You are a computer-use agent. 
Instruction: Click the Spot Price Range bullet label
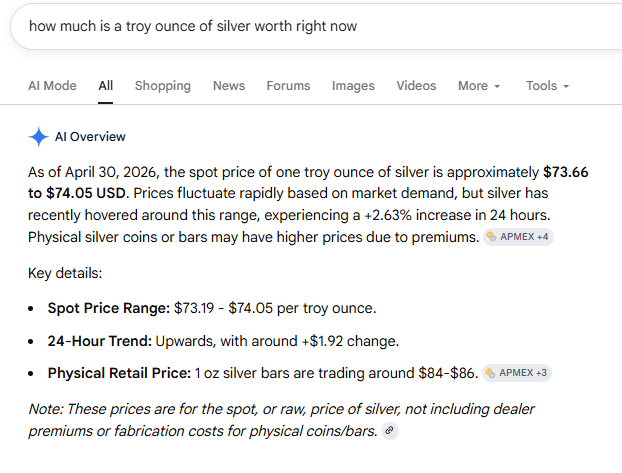(108, 308)
